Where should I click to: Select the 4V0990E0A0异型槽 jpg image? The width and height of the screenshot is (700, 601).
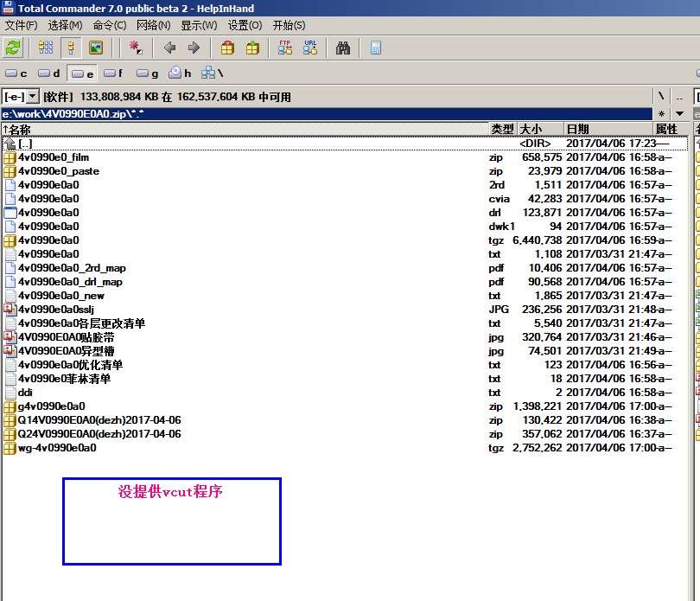pyautogui.click(x=345, y=351)
